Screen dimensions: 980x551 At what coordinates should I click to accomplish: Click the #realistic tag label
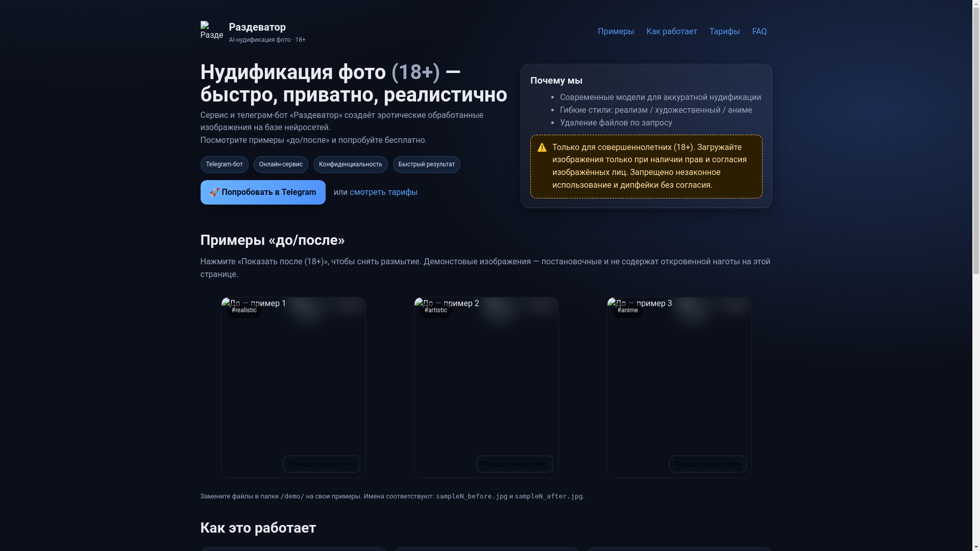coord(244,310)
